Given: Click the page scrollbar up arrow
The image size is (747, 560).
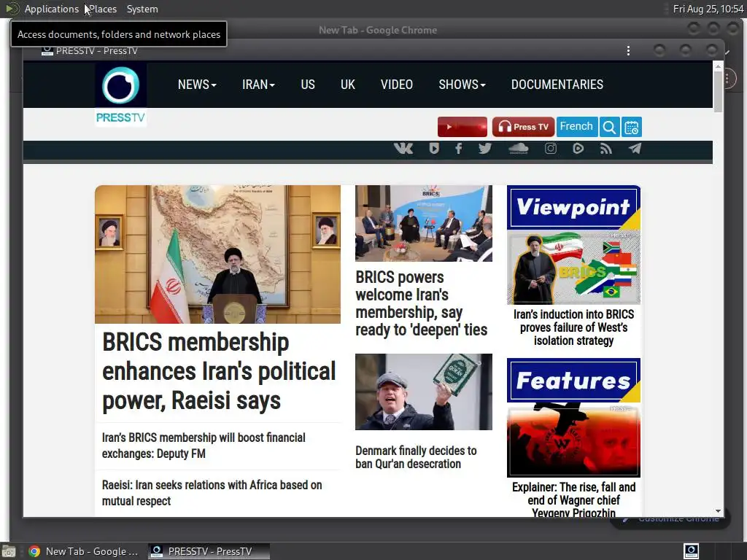Looking at the screenshot, I should click(718, 66).
